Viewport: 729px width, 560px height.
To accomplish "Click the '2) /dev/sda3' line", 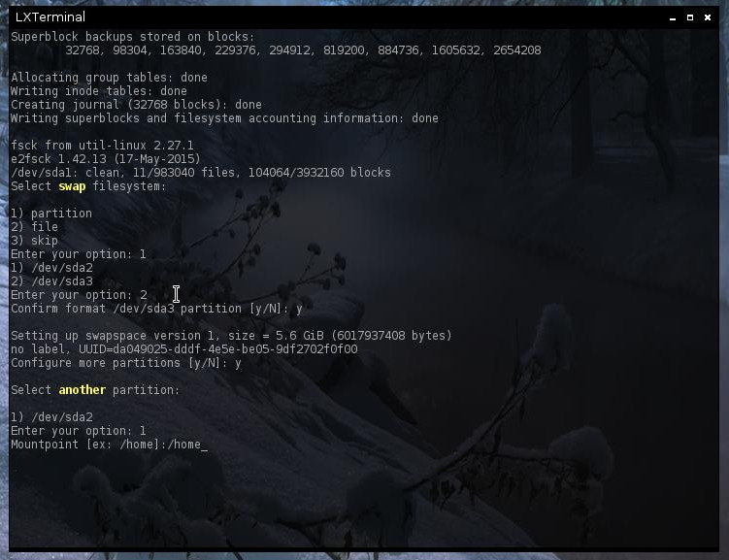I will pyautogui.click(x=51, y=281).
